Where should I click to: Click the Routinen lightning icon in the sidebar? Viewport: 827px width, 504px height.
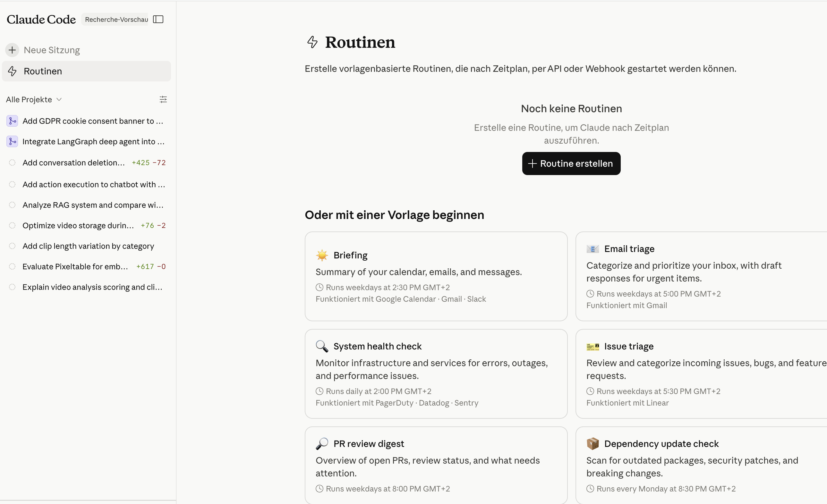(13, 71)
